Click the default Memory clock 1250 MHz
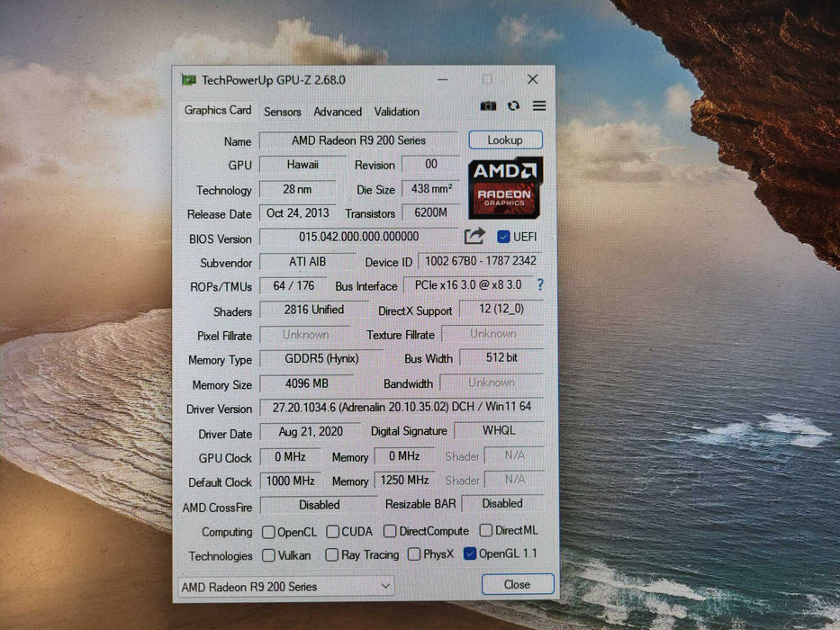The image size is (840, 630). [x=404, y=480]
